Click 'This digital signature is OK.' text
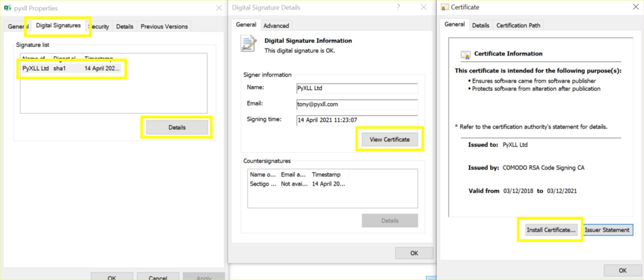The width and height of the screenshot is (644, 280). (300, 51)
